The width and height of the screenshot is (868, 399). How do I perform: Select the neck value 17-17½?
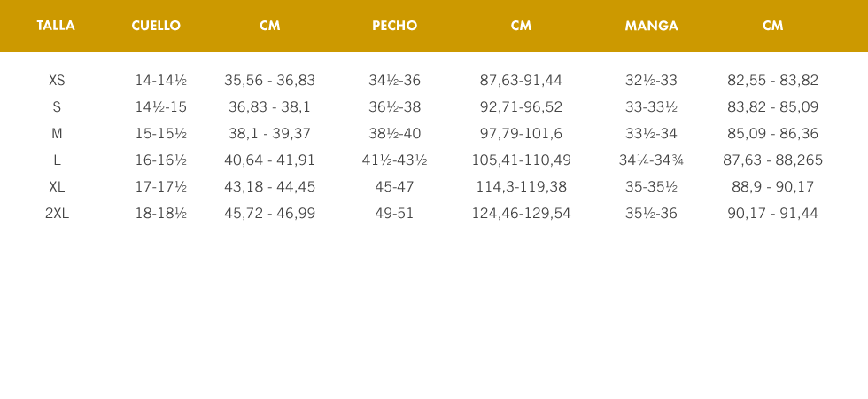[160, 187]
